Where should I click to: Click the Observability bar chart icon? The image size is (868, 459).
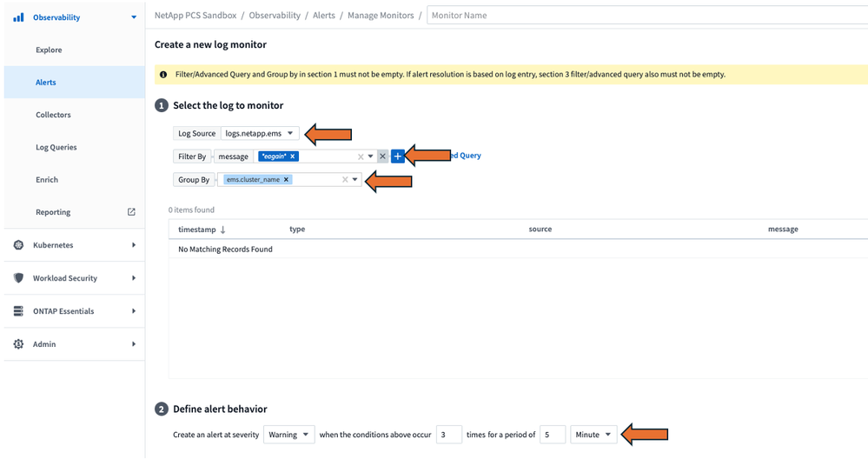point(18,17)
